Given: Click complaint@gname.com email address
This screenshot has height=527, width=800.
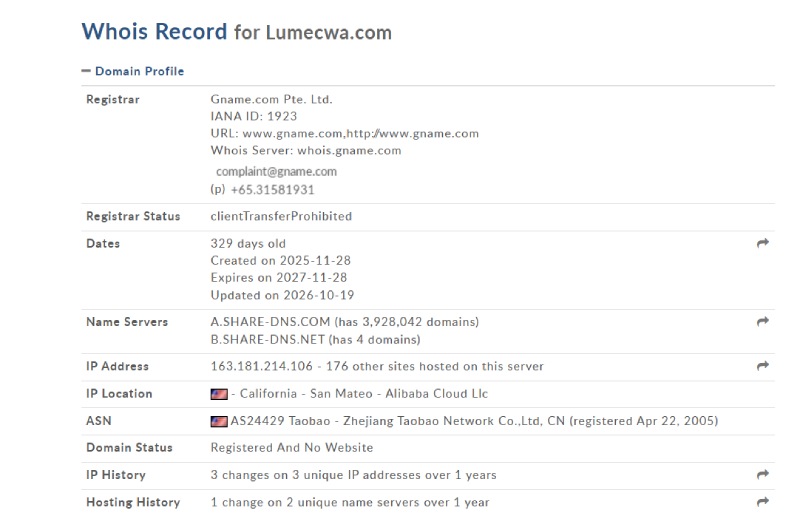Looking at the screenshot, I should tap(276, 171).
